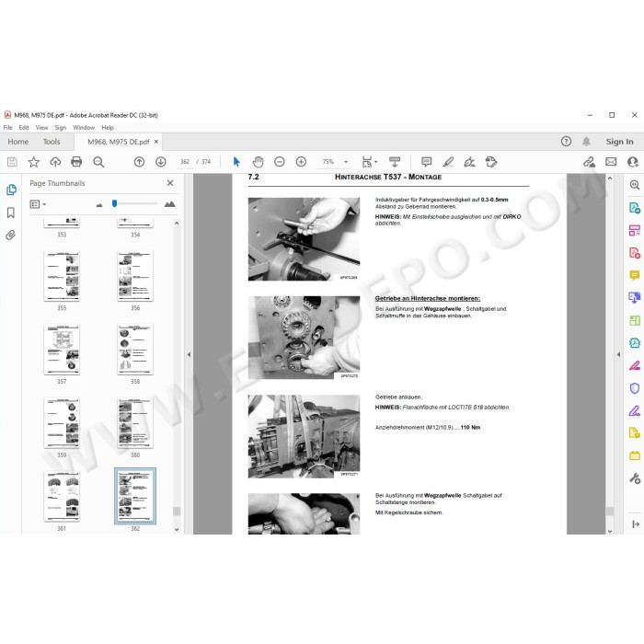Switch to the Tools tab
The height and width of the screenshot is (644, 644).
tap(52, 142)
